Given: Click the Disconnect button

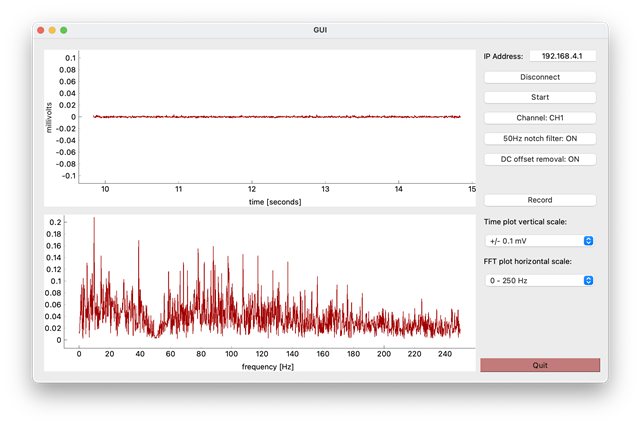Looking at the screenshot, I should click(x=540, y=77).
